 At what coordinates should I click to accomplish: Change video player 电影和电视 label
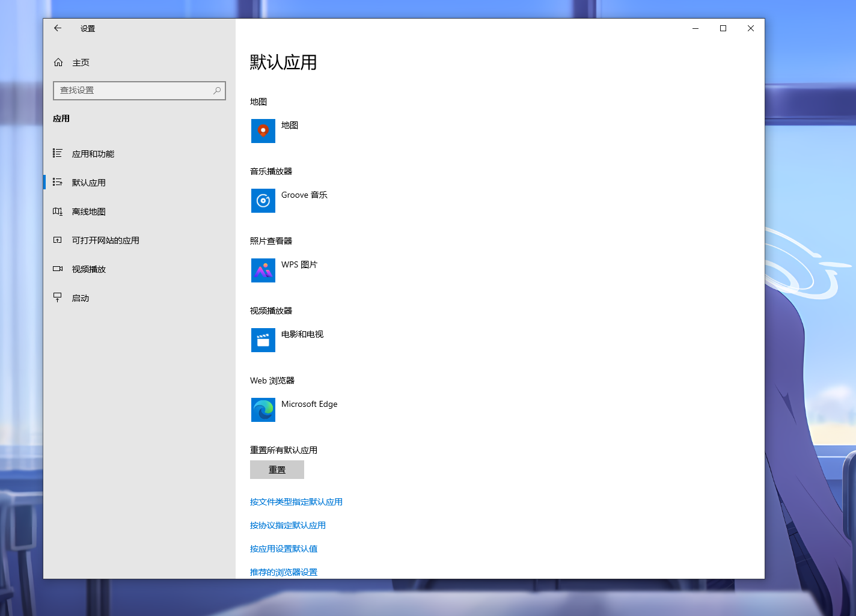[x=302, y=334]
